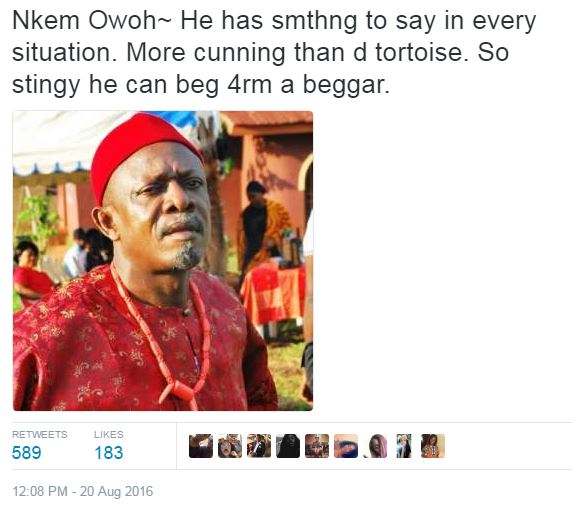Image resolution: width=579 pixels, height=511 pixels.
Task: Click the RETWEETS label
Action: 40,435
